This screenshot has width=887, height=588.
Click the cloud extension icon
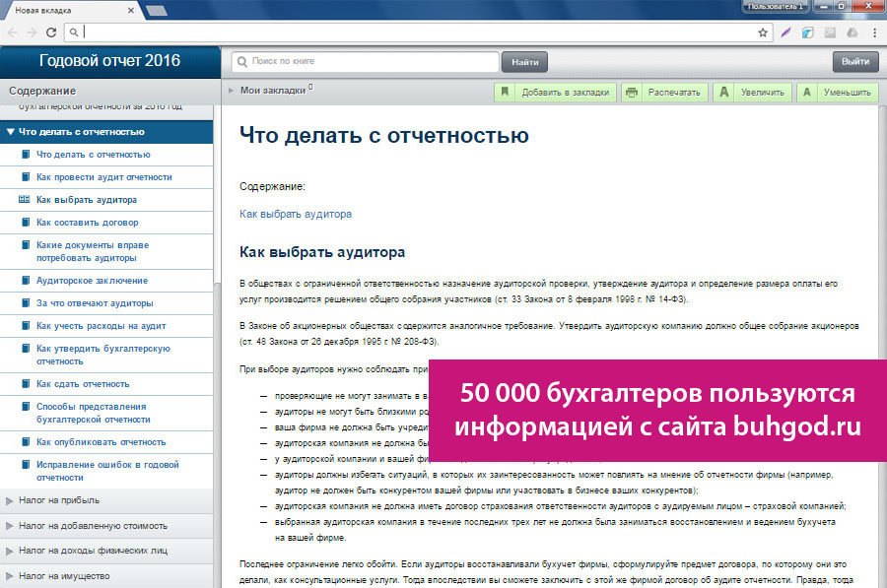[852, 33]
